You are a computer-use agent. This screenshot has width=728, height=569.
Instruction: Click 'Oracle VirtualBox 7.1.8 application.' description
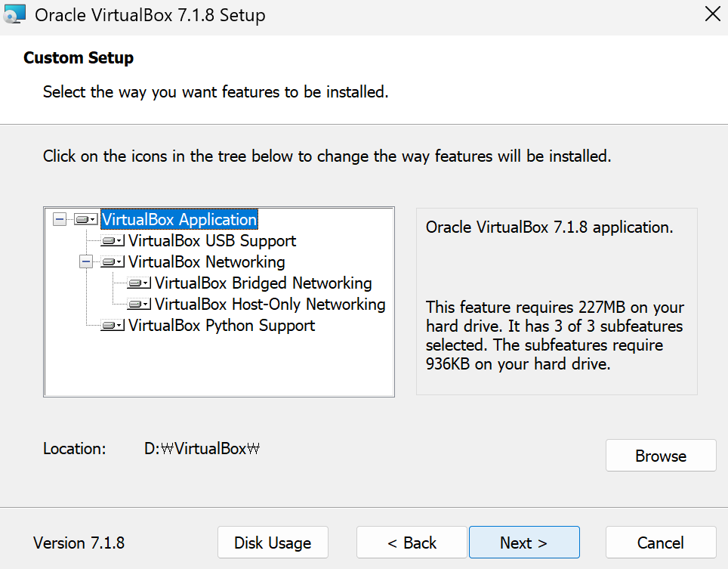[549, 227]
